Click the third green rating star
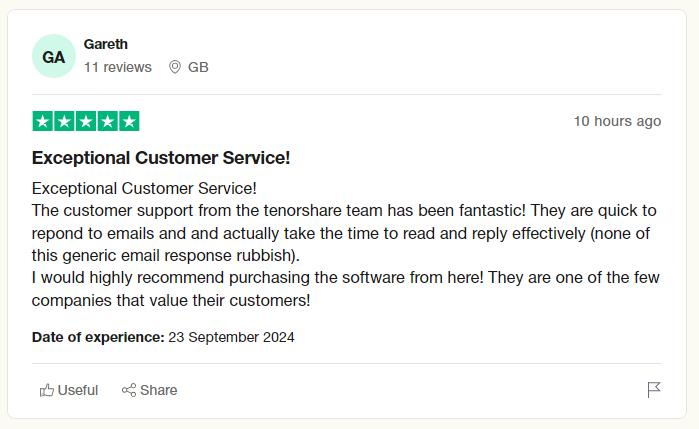699x429 pixels. coord(86,121)
